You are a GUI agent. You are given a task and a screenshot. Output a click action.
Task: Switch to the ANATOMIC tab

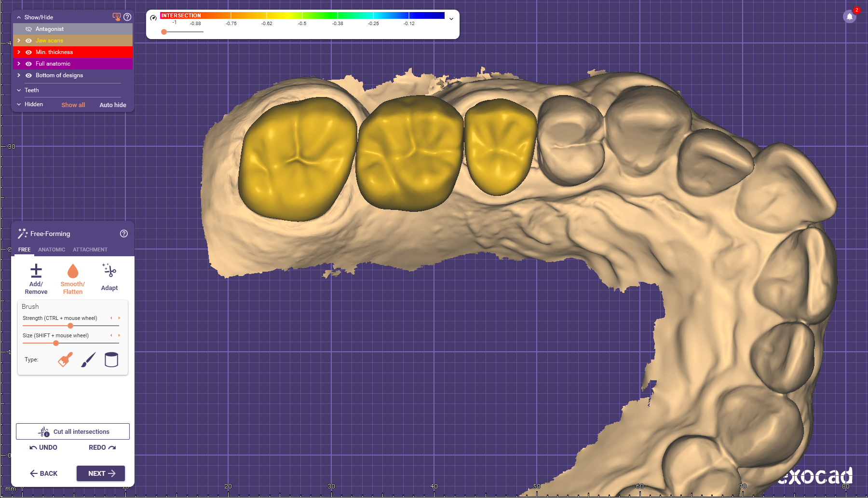pos(52,249)
